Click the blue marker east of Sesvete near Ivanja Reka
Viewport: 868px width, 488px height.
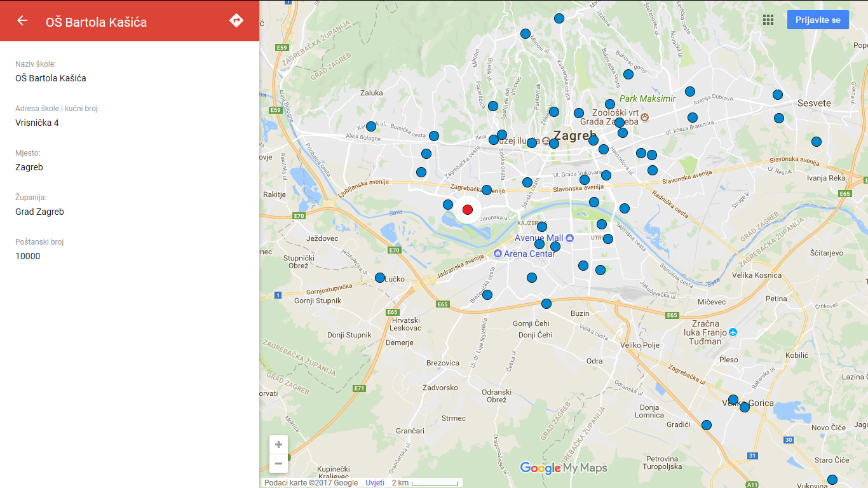click(x=817, y=142)
